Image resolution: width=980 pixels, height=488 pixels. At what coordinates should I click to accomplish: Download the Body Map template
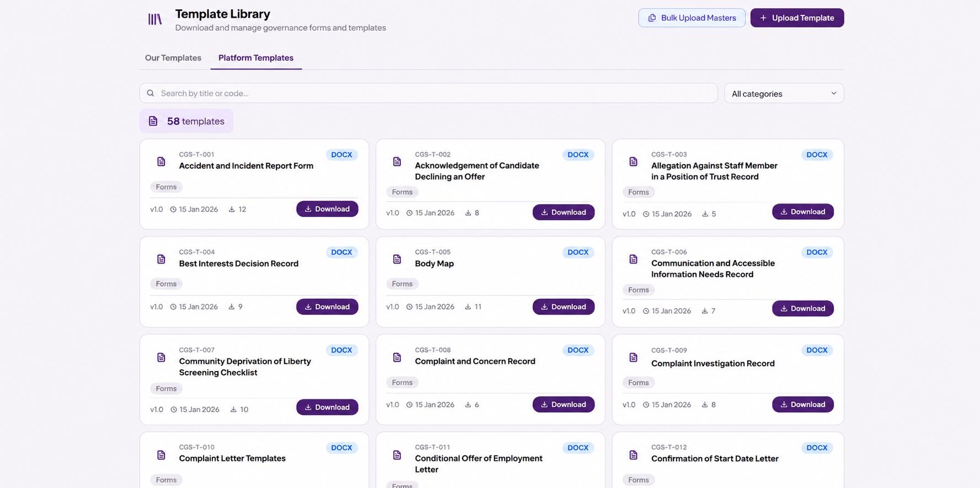click(563, 307)
